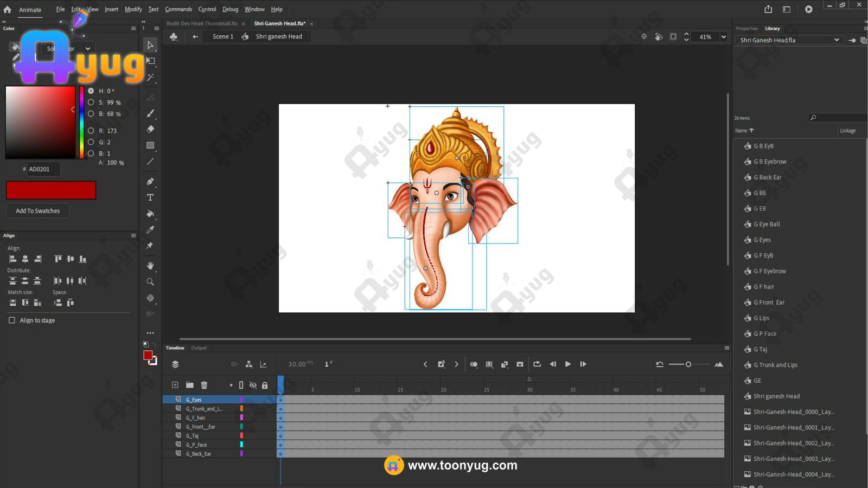Toggle Clip content outside stage
The height and width of the screenshot is (488, 868).
[x=673, y=37]
